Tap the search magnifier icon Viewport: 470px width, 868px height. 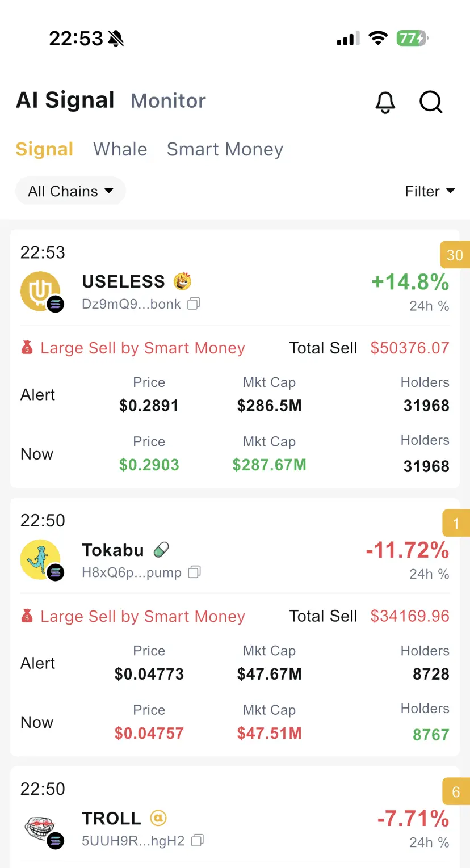pyautogui.click(x=431, y=102)
